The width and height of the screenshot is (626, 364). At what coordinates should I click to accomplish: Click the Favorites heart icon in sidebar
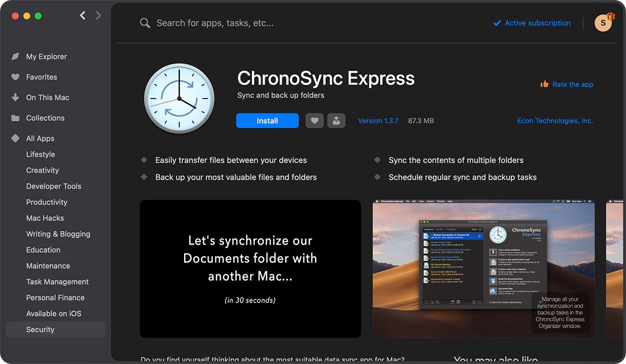pos(16,77)
